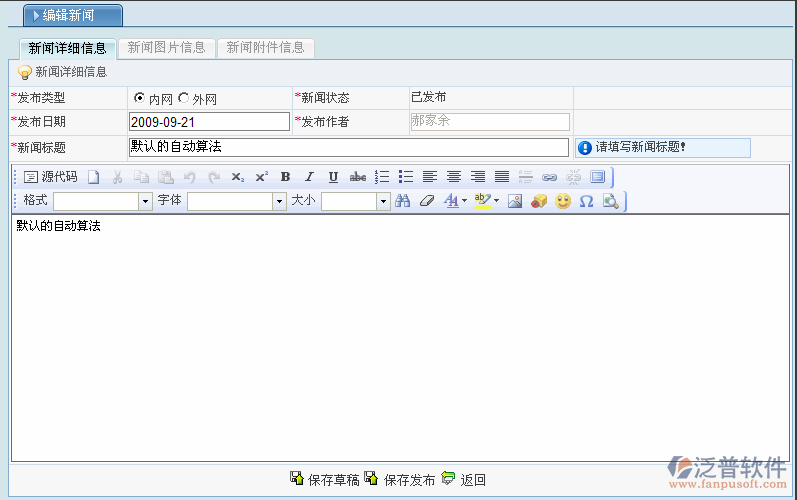This screenshot has width=797, height=500.
Task: Click 保存发布 to save and publish
Action: click(400, 479)
